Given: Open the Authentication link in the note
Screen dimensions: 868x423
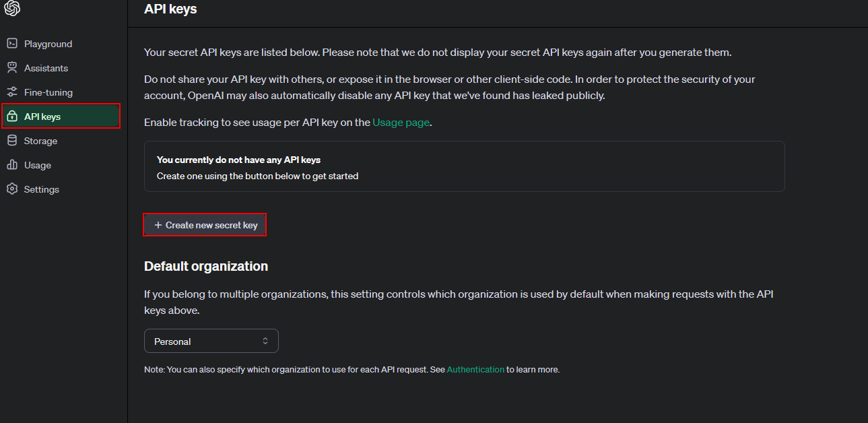Looking at the screenshot, I should click(x=475, y=369).
